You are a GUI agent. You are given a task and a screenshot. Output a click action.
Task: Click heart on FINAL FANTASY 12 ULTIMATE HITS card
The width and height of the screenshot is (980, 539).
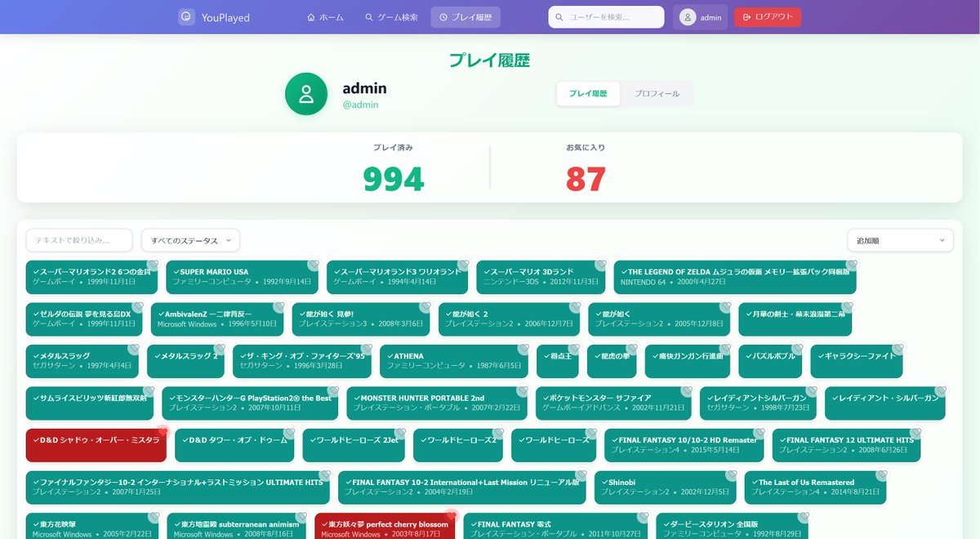pyautogui.click(x=915, y=433)
